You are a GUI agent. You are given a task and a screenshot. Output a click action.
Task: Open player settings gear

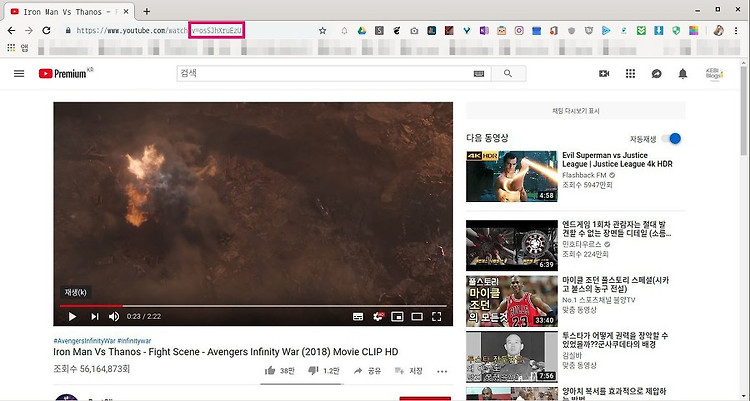(x=378, y=316)
